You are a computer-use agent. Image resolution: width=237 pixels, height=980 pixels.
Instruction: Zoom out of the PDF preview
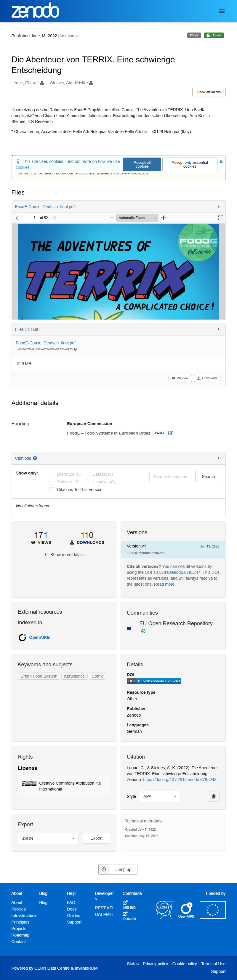click(x=112, y=218)
